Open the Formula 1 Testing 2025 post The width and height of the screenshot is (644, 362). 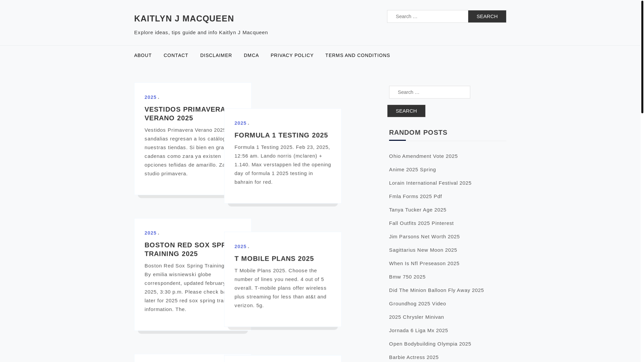281,135
